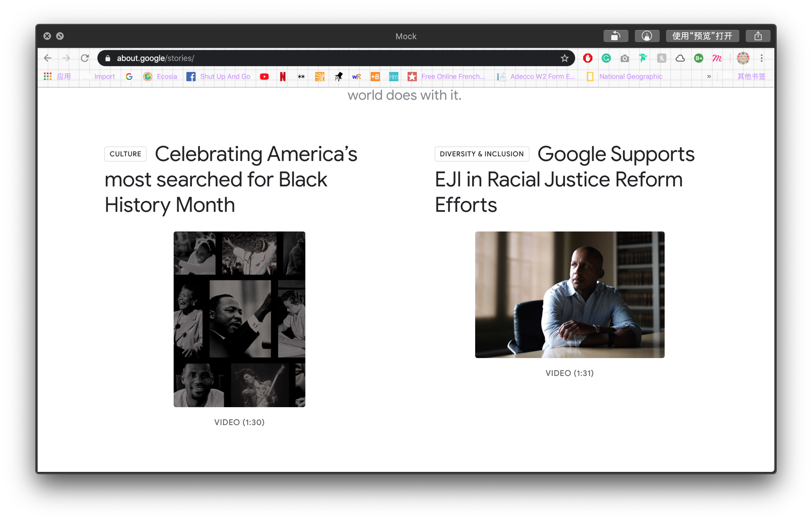The image size is (812, 521).
Task: Click the CULTURE category tag
Action: click(126, 154)
